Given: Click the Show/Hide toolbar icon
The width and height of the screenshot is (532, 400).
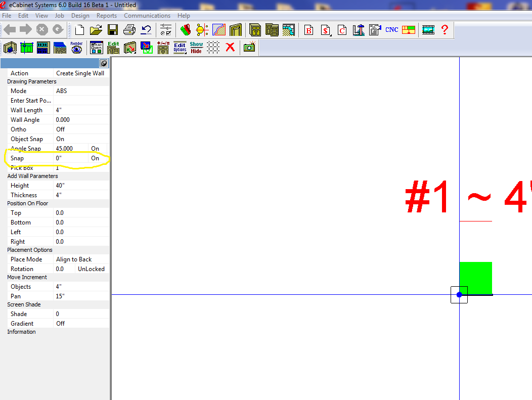Looking at the screenshot, I should point(196,48).
